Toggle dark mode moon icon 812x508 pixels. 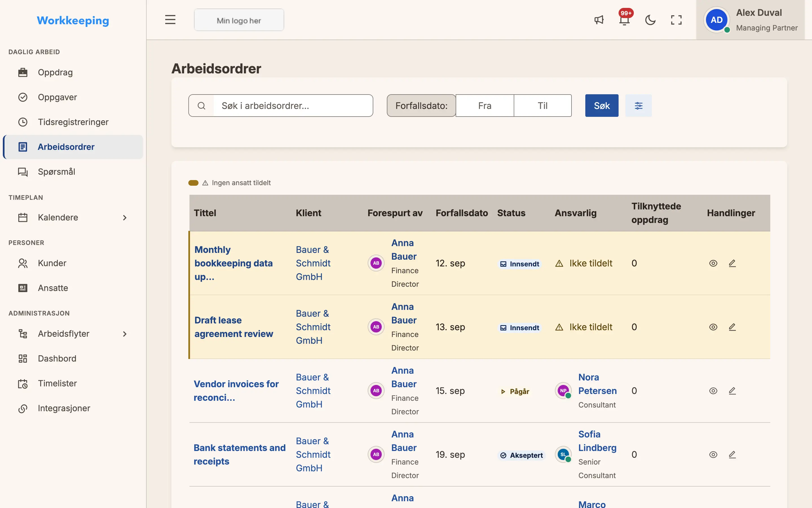click(x=650, y=20)
